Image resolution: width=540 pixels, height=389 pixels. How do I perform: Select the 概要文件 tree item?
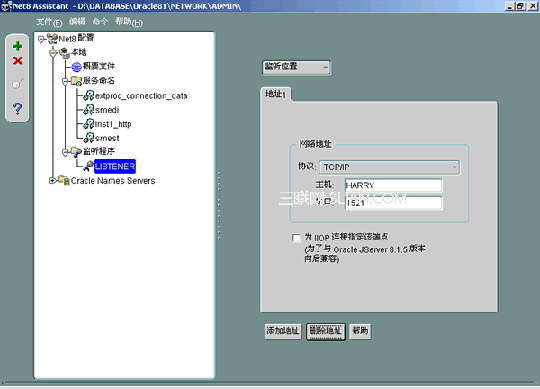click(x=99, y=66)
